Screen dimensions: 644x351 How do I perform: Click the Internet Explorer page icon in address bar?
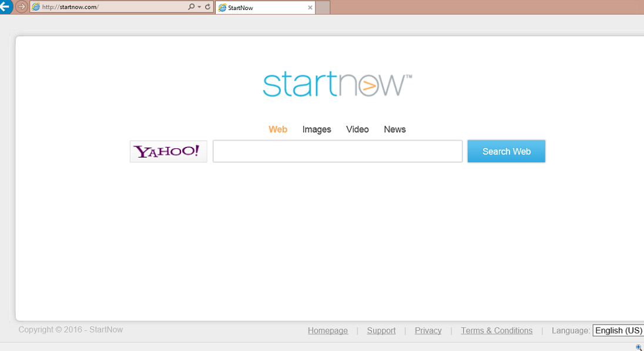[36, 7]
